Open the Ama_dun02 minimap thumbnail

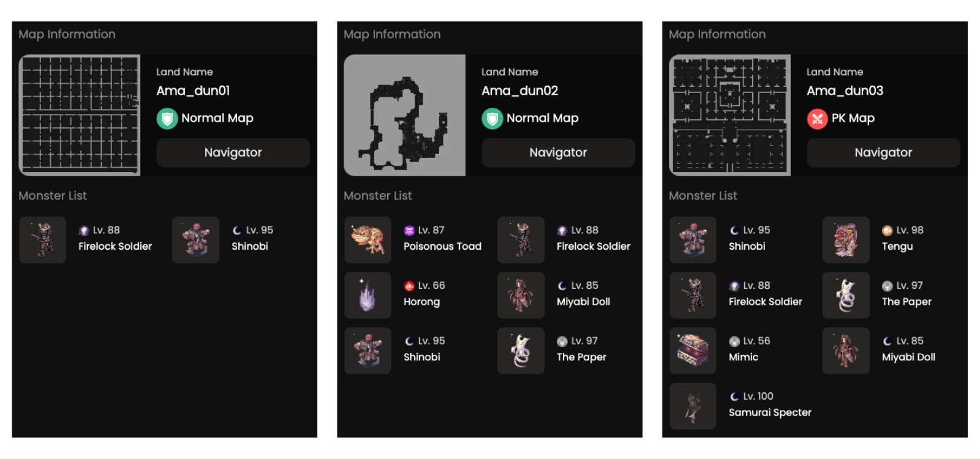405,115
